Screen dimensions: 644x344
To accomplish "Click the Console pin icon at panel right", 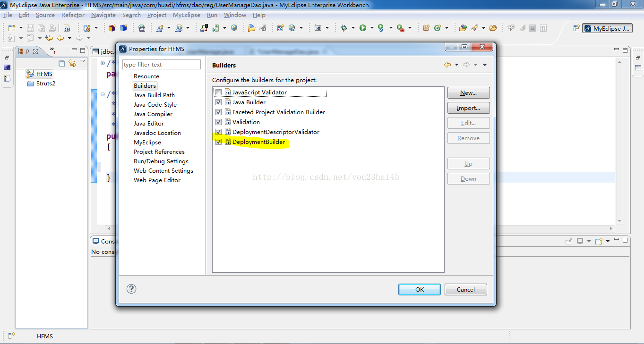I will pyautogui.click(x=569, y=241).
